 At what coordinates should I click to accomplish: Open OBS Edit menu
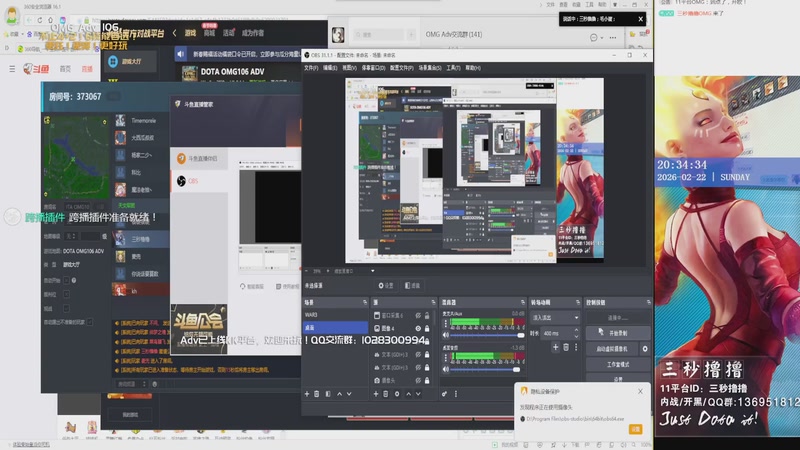point(330,68)
